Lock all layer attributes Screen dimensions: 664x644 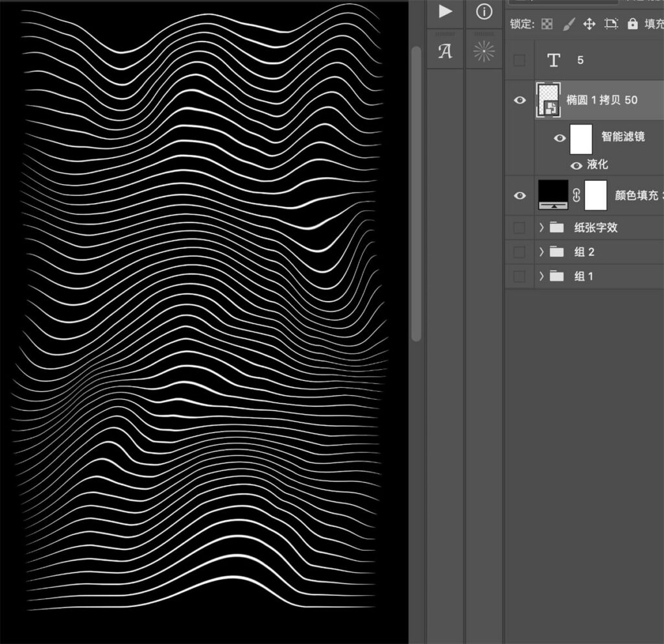point(633,24)
